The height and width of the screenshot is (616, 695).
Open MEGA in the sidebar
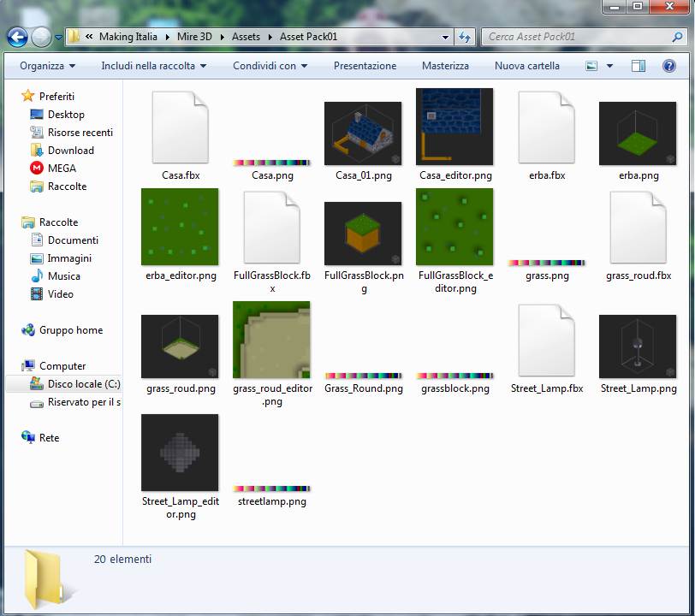[62, 169]
